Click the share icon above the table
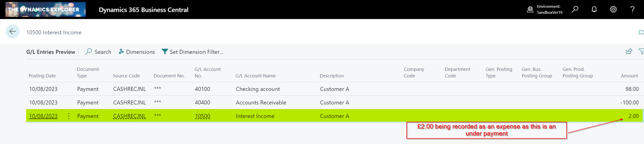Image resolution: width=644 pixels, height=144 pixels. pyautogui.click(x=629, y=52)
